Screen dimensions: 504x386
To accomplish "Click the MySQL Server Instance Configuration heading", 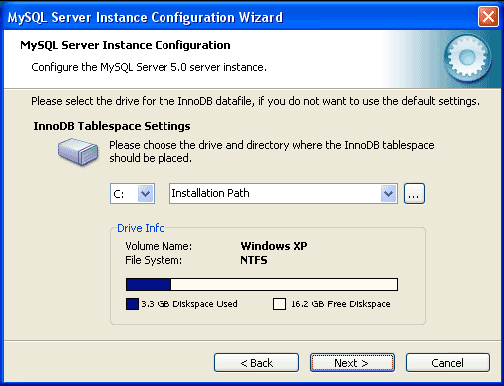I will click(125, 45).
